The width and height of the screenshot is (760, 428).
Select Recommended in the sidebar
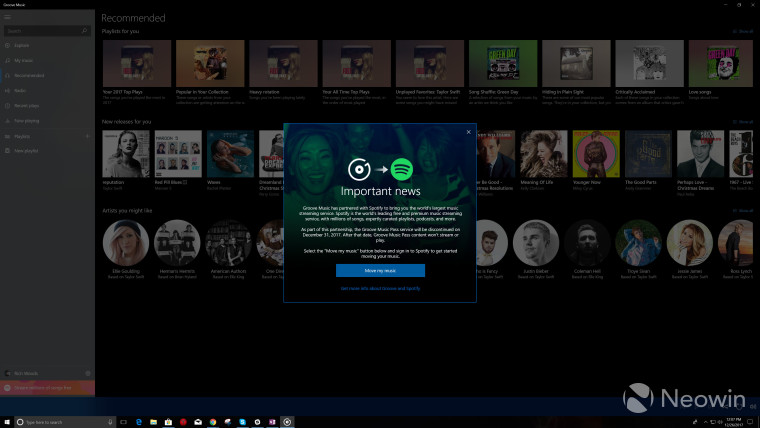[x=48, y=76]
